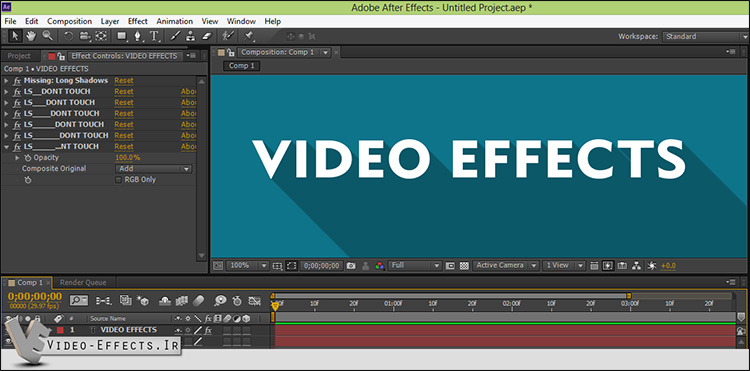Toggle lock icon on Effect Controls panel
This screenshot has height=371, width=750.
(x=61, y=56)
